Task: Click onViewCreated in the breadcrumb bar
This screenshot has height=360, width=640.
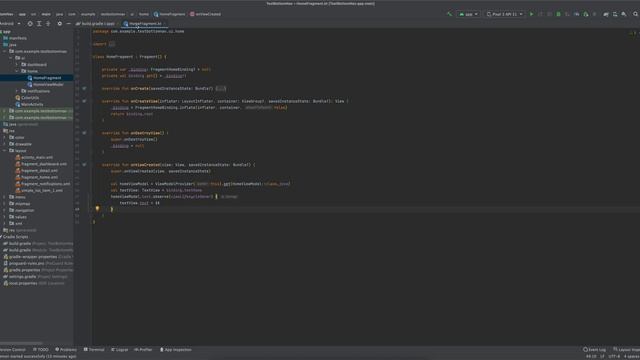Action: [x=205, y=14]
